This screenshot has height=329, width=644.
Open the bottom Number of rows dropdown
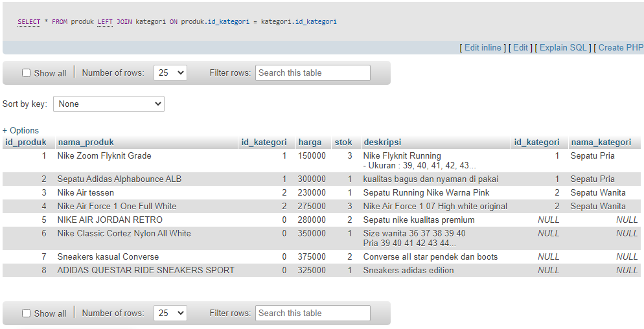pos(170,313)
